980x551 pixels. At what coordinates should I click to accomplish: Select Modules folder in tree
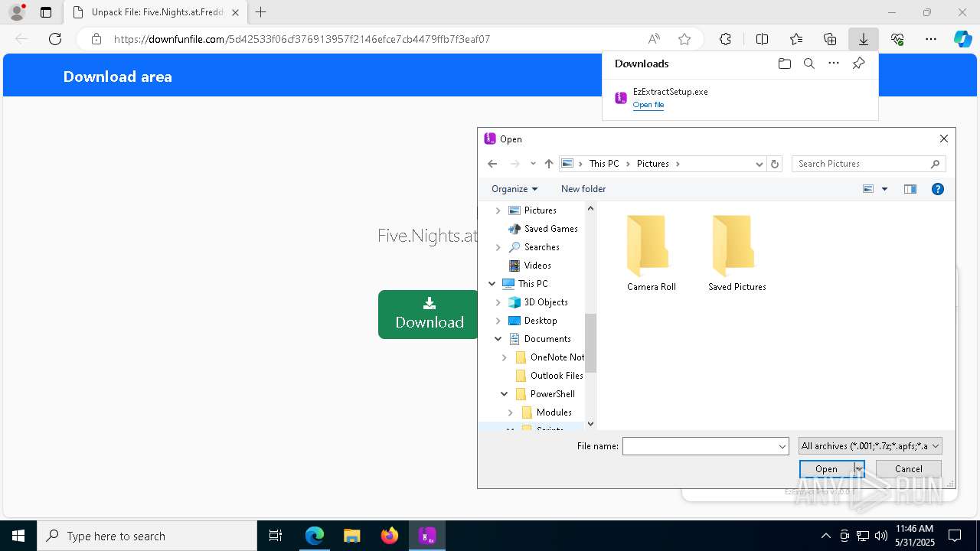click(x=554, y=412)
